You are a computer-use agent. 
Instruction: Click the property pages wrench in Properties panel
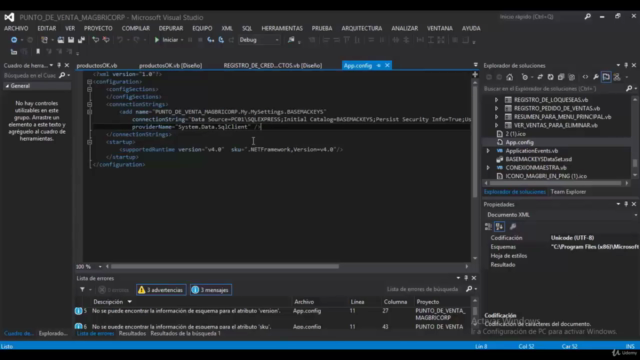[513, 227]
